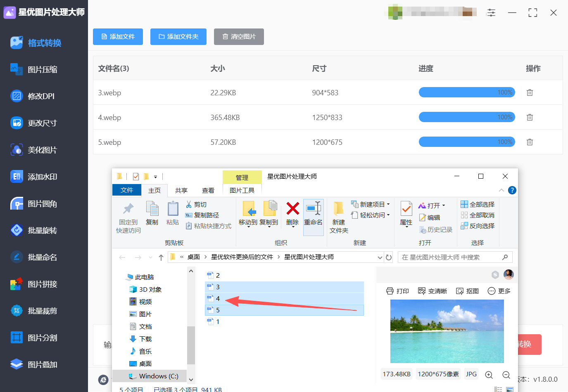Open 更多 options in preview pane
This screenshot has width=568, height=392.
pos(499,291)
